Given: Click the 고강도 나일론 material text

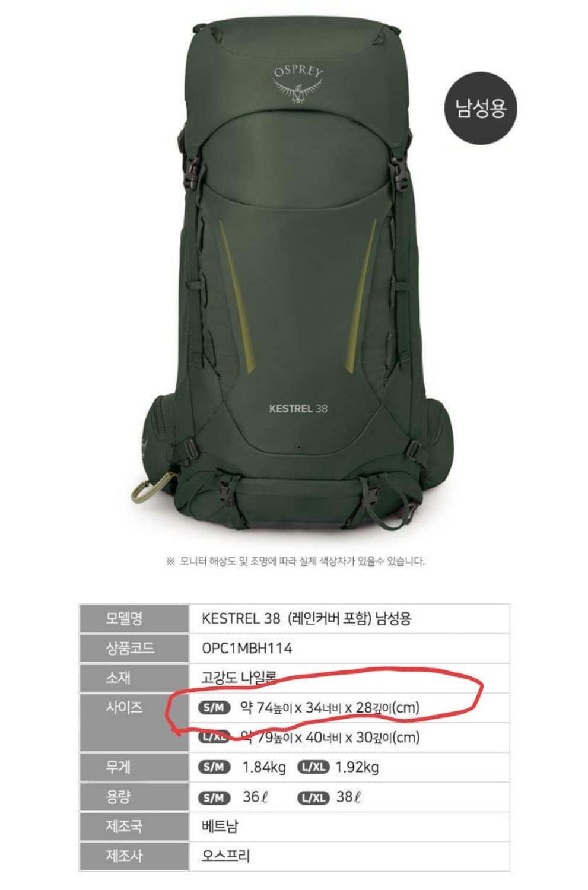Looking at the screenshot, I should pyautogui.click(x=239, y=678).
